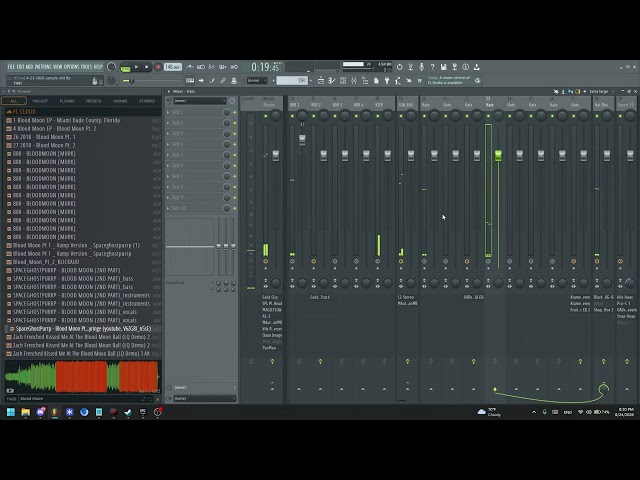Screen dimensions: 640x480
Task: Open the FILE menu
Action: coord(11,67)
